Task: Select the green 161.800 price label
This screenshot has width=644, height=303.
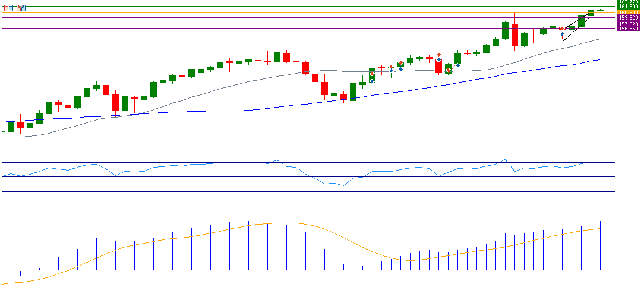Action: coord(628,7)
